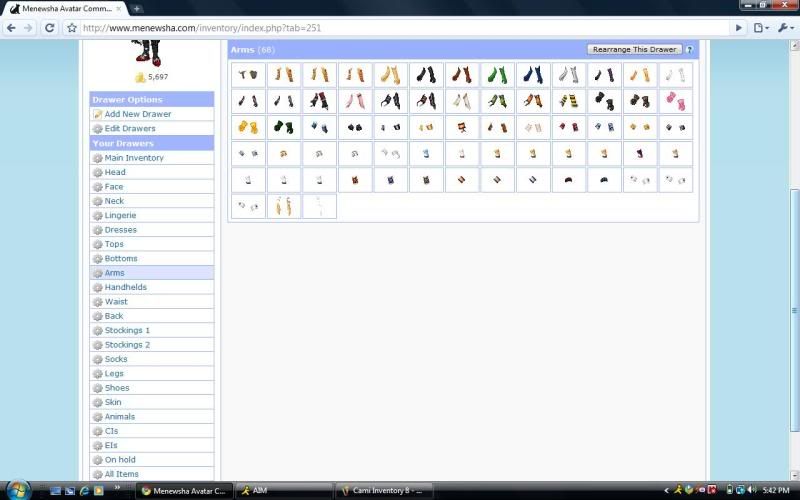Open the Face drawer
This screenshot has width=800, height=500.
point(113,187)
